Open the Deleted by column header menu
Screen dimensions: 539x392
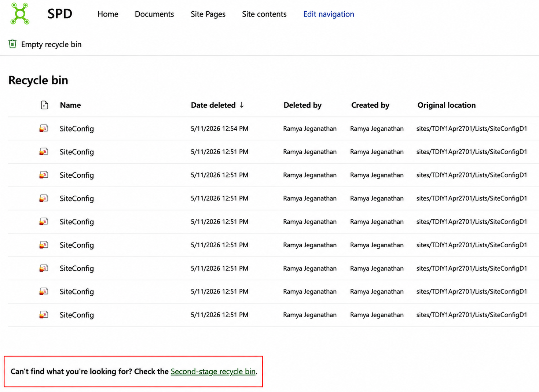pos(302,105)
